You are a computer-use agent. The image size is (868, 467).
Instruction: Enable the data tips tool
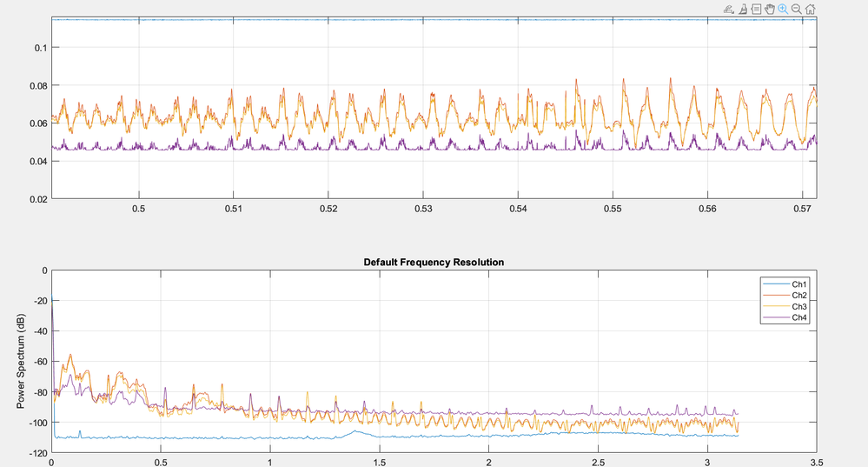(x=756, y=9)
